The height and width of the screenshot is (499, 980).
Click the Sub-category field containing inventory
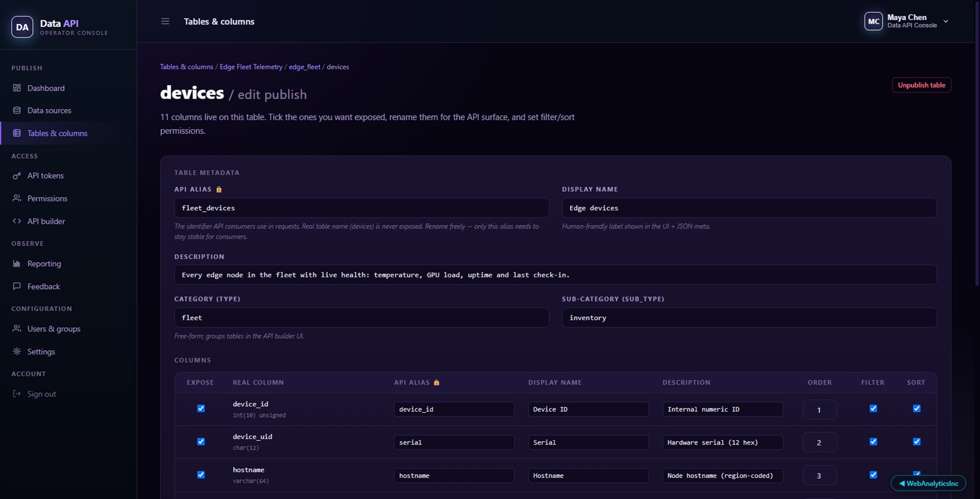pos(749,318)
